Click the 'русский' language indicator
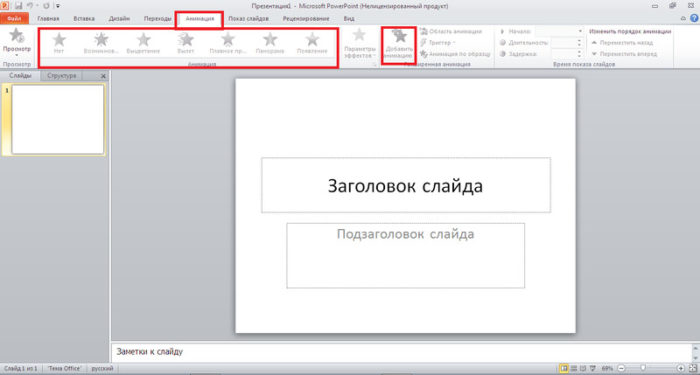Screen dimensions: 700x375 point(102,369)
